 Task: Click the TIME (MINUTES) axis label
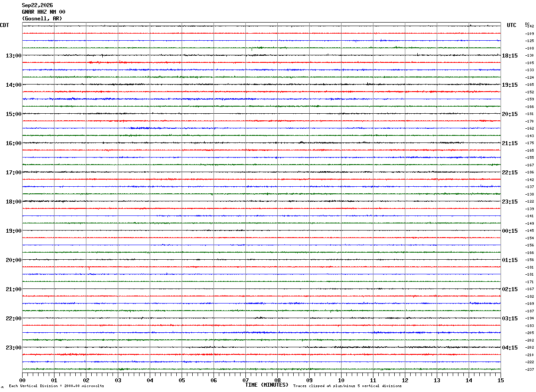[267, 385]
